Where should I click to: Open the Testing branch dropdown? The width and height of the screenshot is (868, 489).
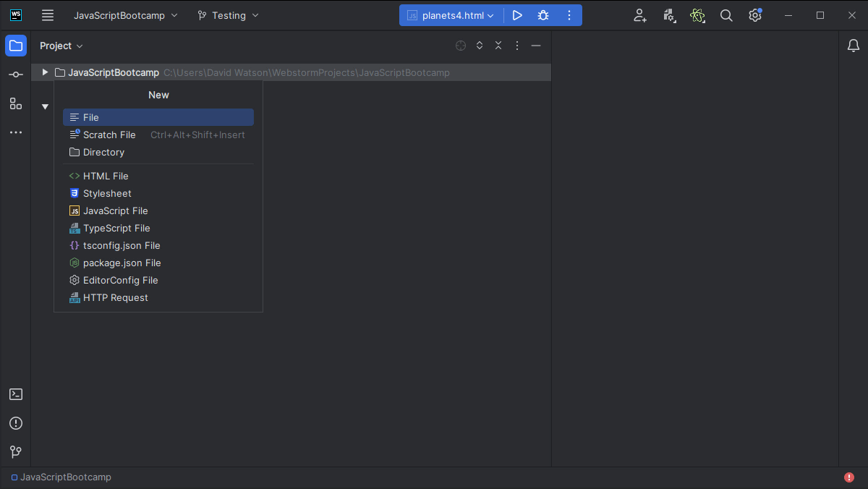(x=228, y=15)
